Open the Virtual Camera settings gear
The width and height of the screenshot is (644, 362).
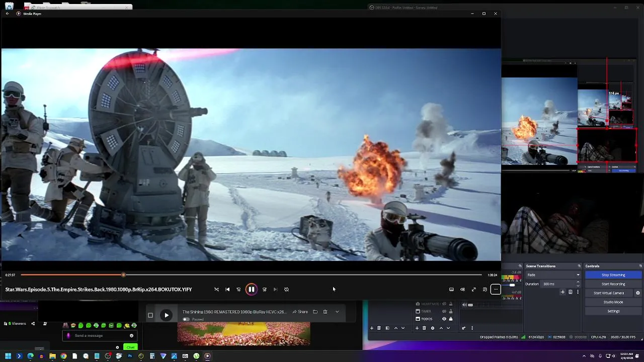(x=638, y=293)
